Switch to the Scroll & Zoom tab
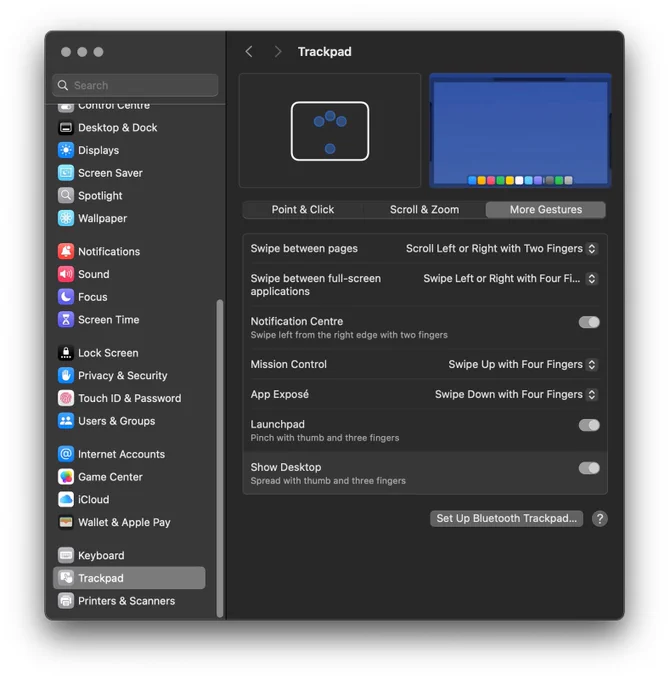Image resolution: width=670 pixels, height=680 pixels. click(x=424, y=209)
